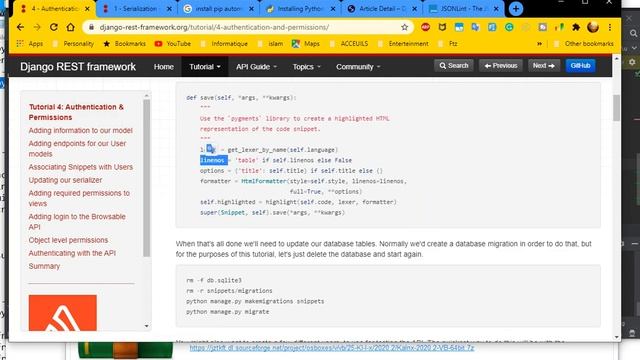Open the red ABP extension icon
640x360 pixels.
[x=425, y=27]
